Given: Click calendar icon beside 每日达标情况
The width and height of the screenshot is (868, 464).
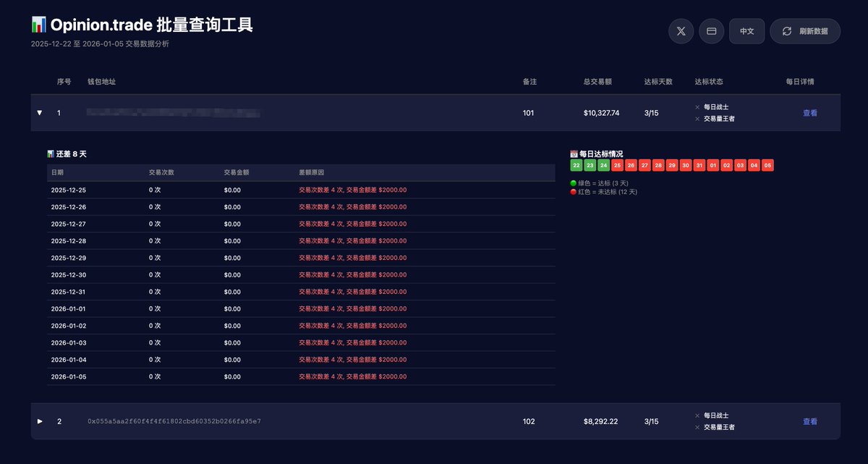Looking at the screenshot, I should click(574, 153).
